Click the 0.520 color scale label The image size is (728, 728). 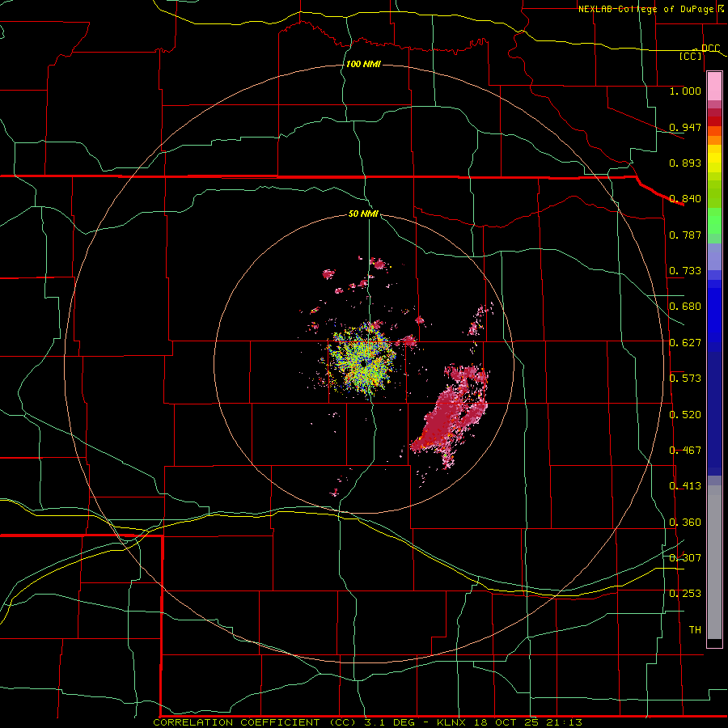coord(685,415)
